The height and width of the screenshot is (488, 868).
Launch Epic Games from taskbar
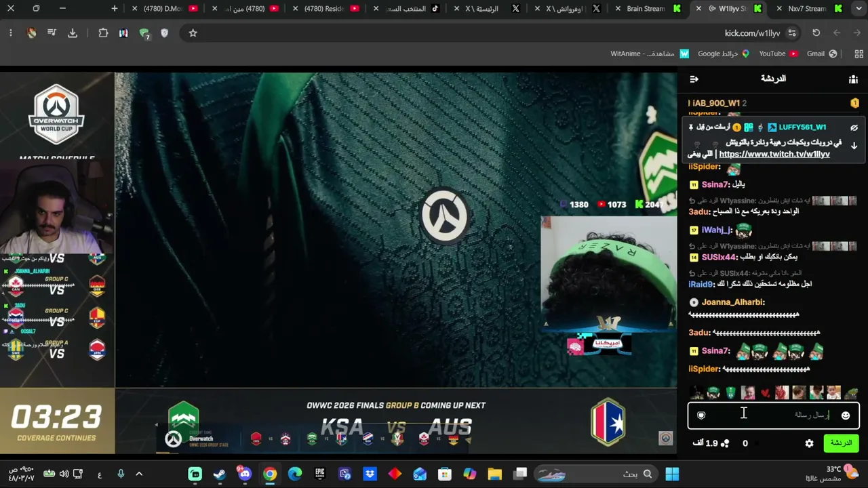[x=320, y=474]
